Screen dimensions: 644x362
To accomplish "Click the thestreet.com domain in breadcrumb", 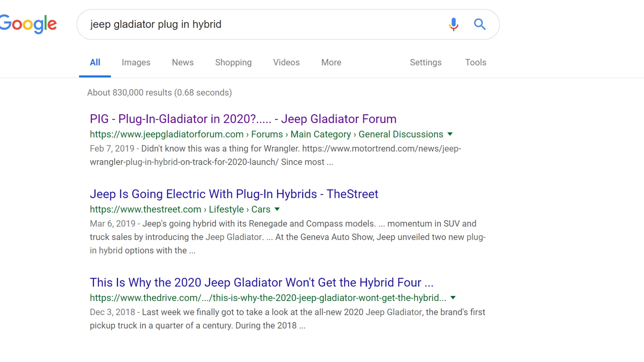I will point(145,209).
